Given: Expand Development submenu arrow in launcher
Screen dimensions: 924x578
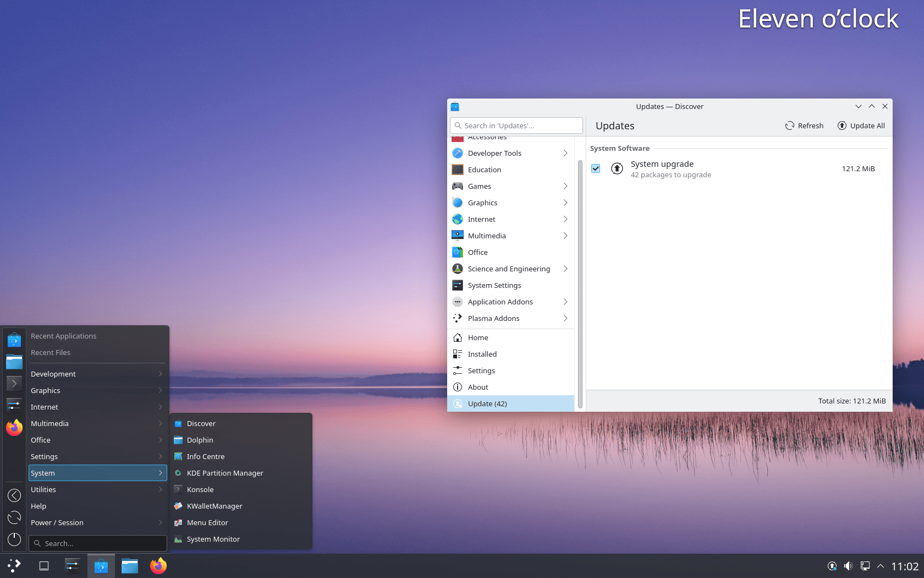Looking at the screenshot, I should click(161, 374).
